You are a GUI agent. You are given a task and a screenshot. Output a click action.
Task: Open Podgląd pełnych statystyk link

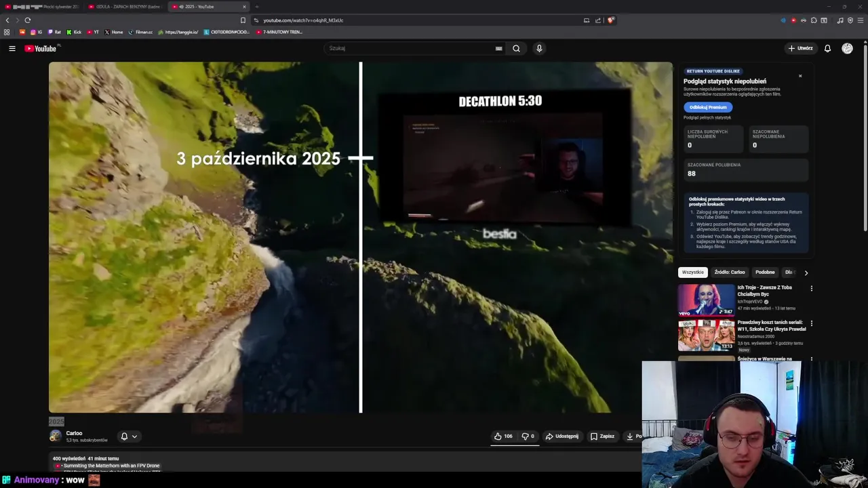(707, 117)
